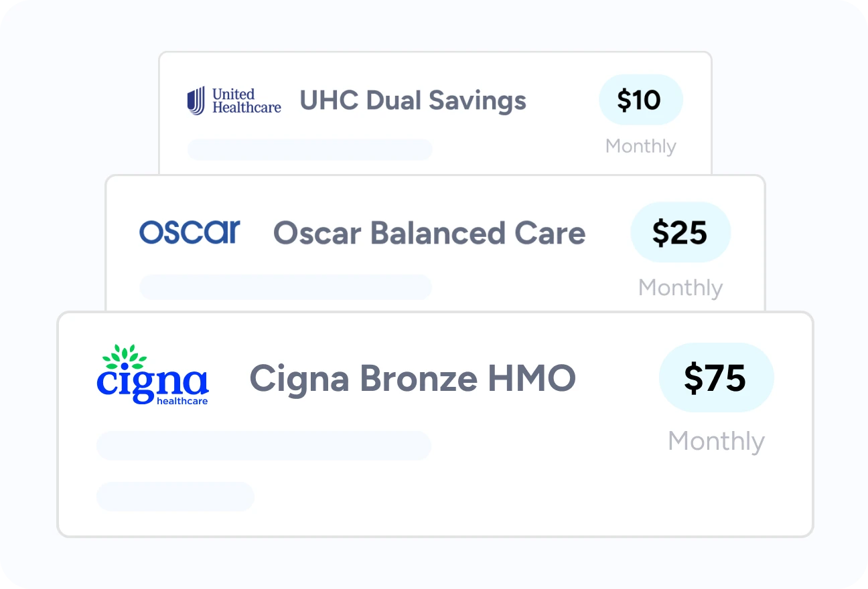Image resolution: width=868 pixels, height=589 pixels.
Task: Click the $10 price badge
Action: pyautogui.click(x=640, y=100)
